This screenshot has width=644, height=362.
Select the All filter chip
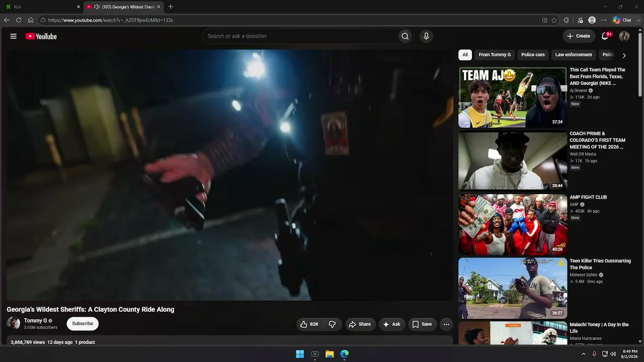[465, 55]
